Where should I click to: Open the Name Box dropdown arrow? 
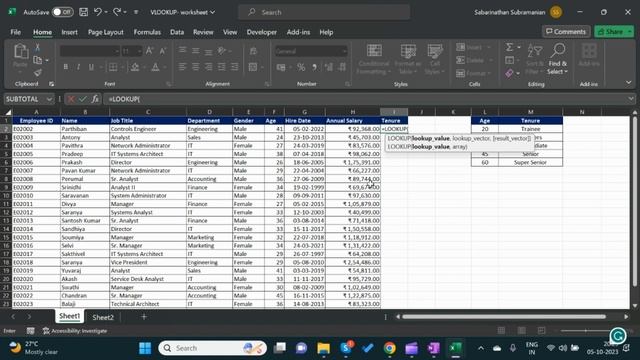click(49, 99)
